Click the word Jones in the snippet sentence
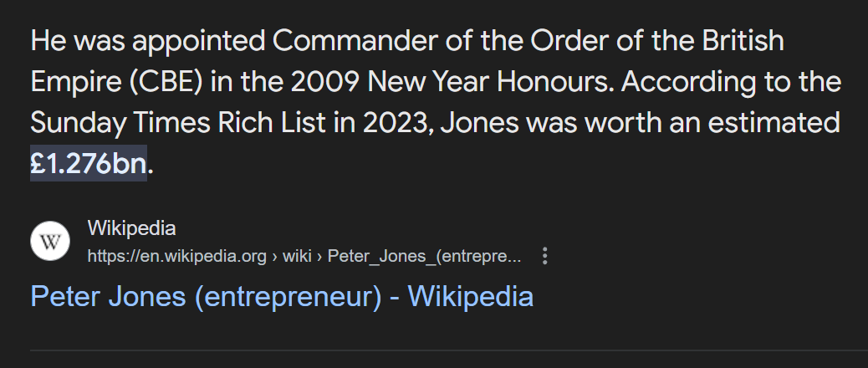The image size is (868, 368). click(479, 122)
